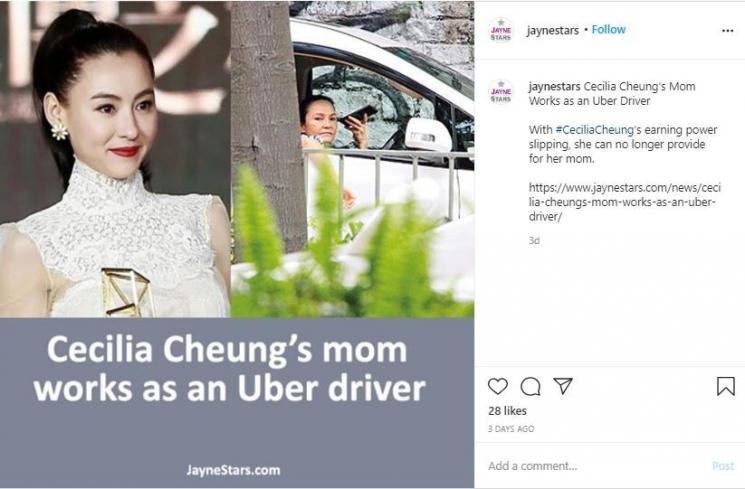Open comments via the speech bubble icon
745x489 pixels.
pos(530,386)
